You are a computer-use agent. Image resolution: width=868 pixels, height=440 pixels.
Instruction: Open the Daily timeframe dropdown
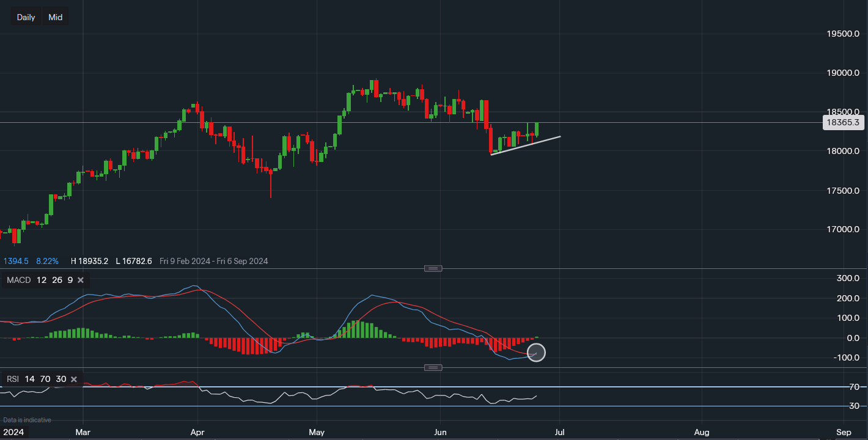pyautogui.click(x=26, y=17)
